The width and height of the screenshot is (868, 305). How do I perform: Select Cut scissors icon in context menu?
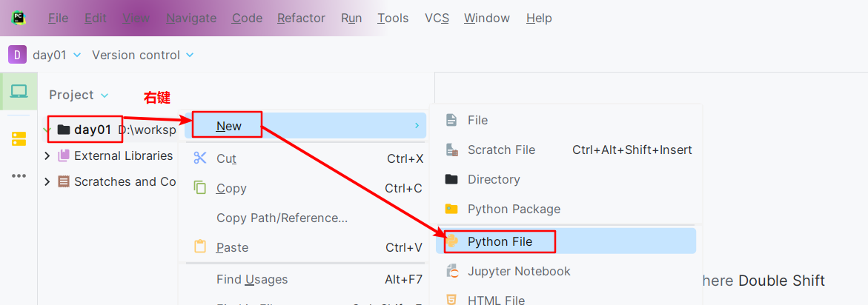point(200,158)
